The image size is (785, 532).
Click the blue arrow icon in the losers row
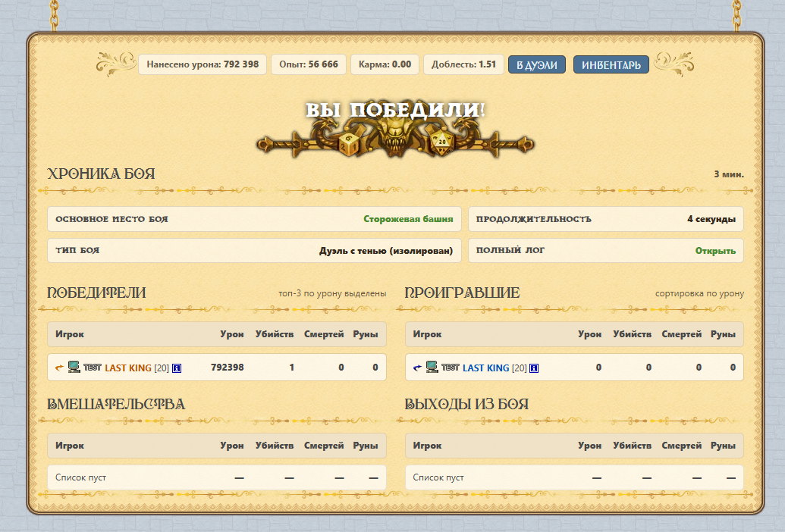point(418,368)
